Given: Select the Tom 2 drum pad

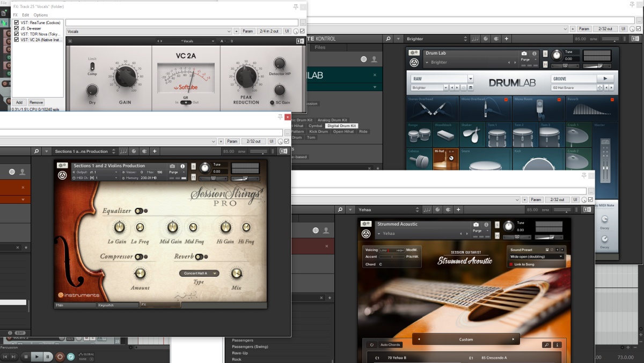Looking at the screenshot, I should [526, 135].
